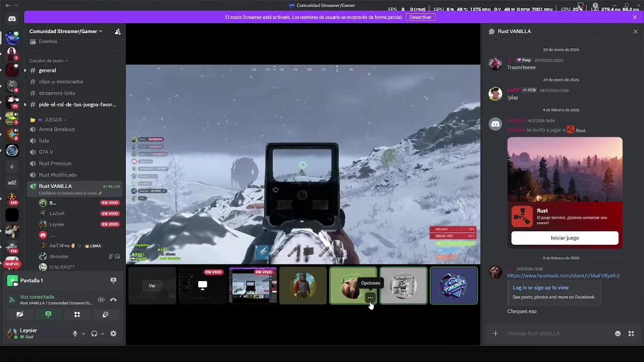
Task: Open user settings gear
Action: click(113, 333)
